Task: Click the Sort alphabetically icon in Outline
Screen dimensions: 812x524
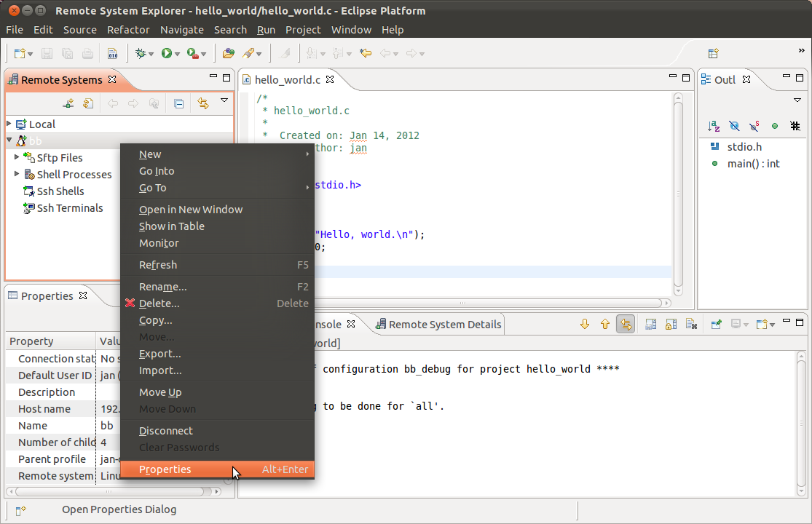Action: click(x=714, y=126)
